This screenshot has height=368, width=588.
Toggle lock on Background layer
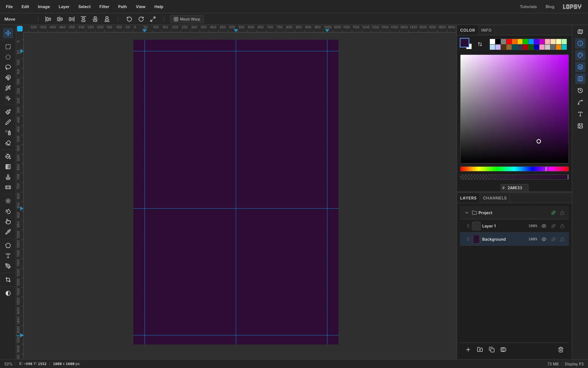pyautogui.click(x=562, y=239)
